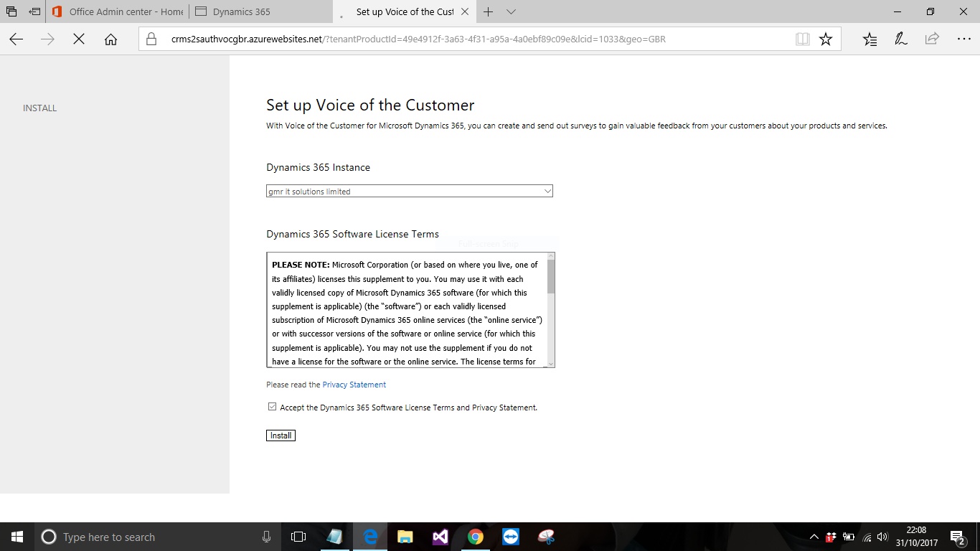Open the first pinned taskbar app after Task View
This screenshot has width=980, height=551.
click(x=334, y=537)
